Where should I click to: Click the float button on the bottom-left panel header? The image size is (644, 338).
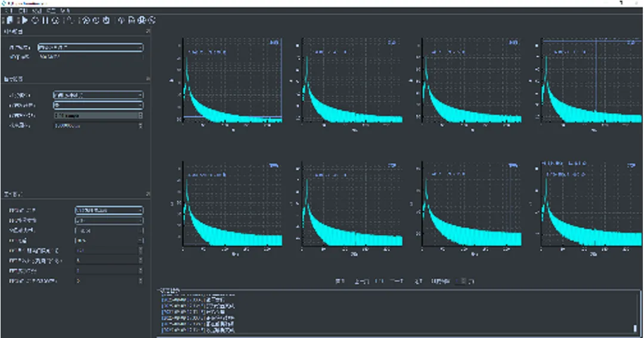click(x=148, y=194)
